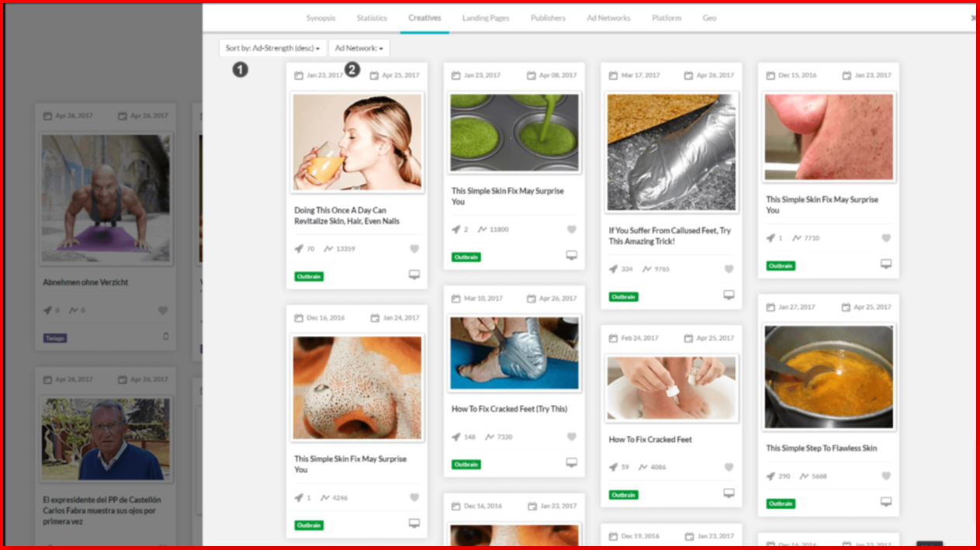Click calendar icon next to Mar 17, 2017
Screen dimensions: 980x550
pos(613,75)
